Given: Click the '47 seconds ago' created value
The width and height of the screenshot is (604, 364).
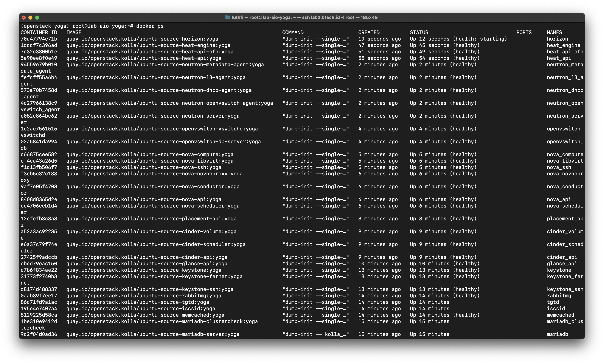Looking at the screenshot, I should point(379,45).
